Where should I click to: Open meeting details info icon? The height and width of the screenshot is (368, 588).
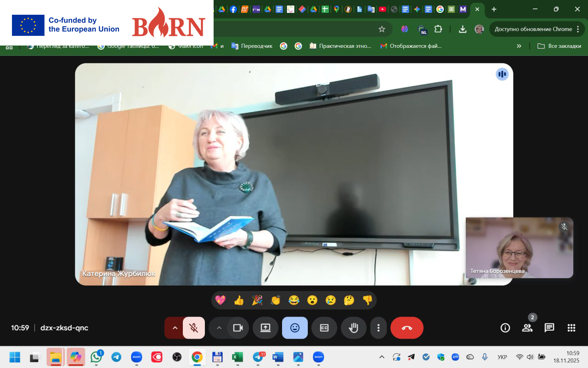coord(505,328)
